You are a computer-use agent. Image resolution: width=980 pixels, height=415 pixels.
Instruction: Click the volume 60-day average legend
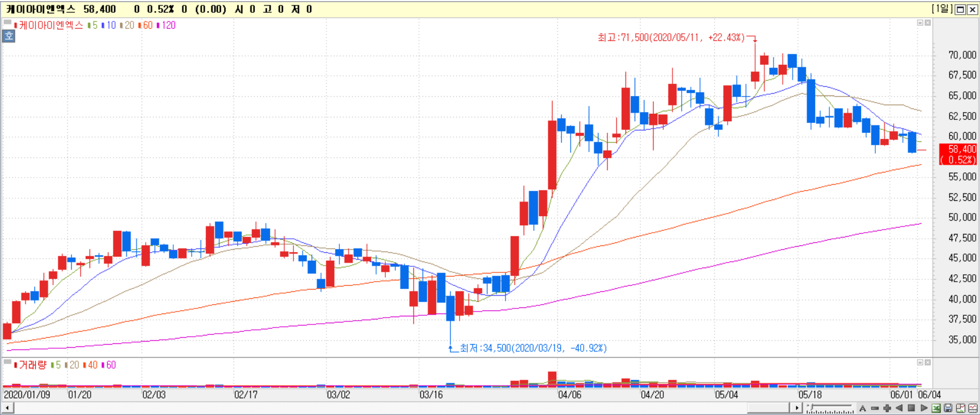pos(109,365)
